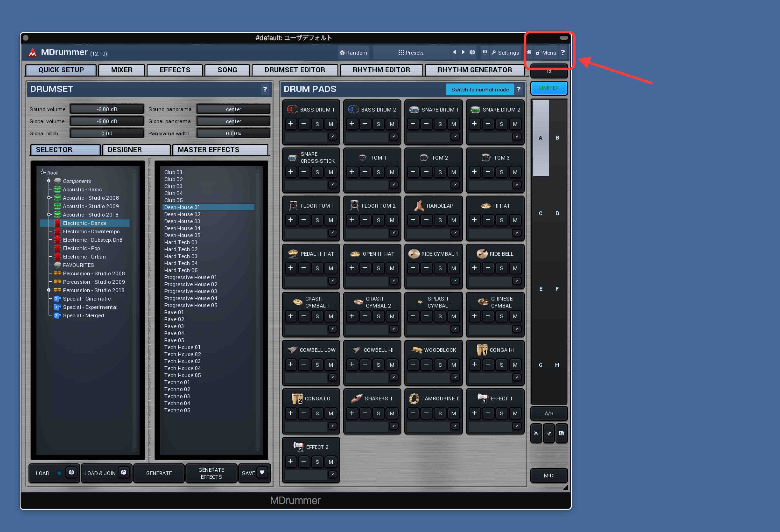780x532 pixels.
Task: Click the copy settings icon near A/B
Action: tap(549, 433)
